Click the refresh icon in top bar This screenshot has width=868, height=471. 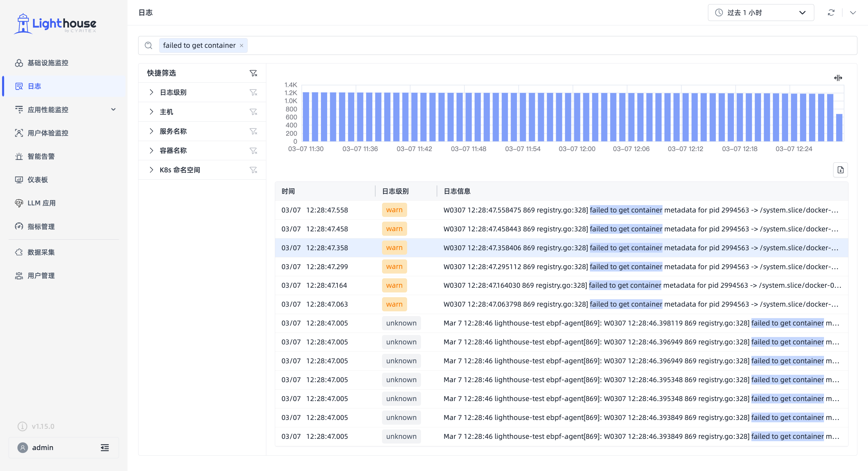[x=831, y=12]
